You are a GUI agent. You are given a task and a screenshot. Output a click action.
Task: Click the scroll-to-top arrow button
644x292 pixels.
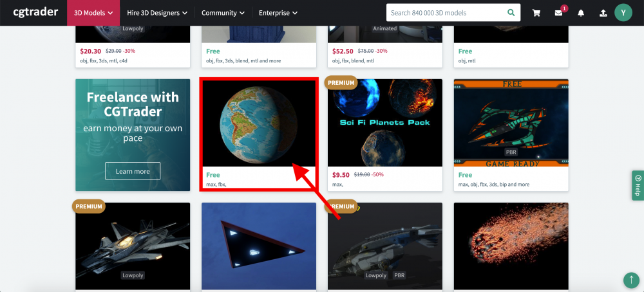pyautogui.click(x=631, y=280)
